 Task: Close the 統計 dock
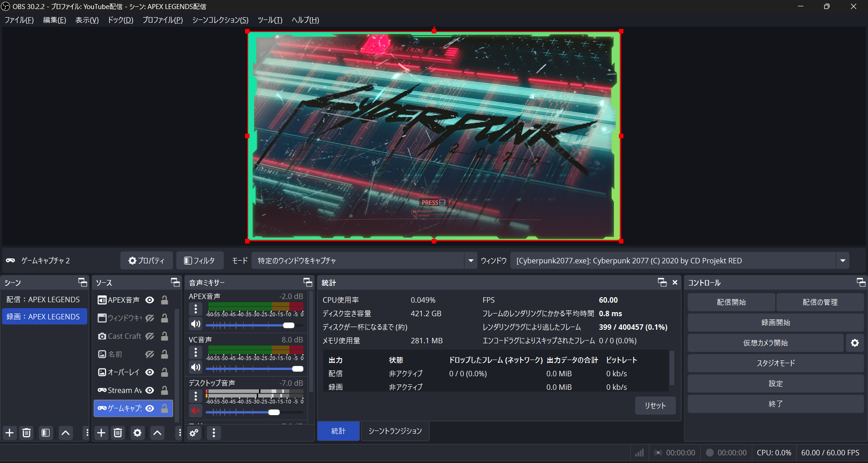[675, 282]
